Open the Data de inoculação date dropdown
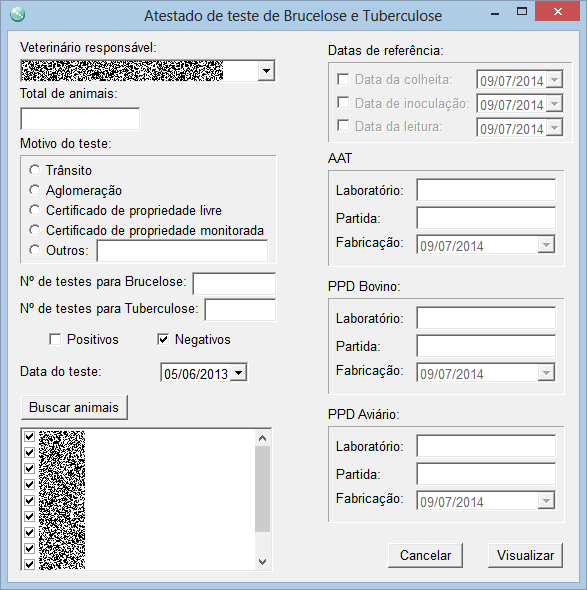This screenshot has width=587, height=590. [554, 103]
